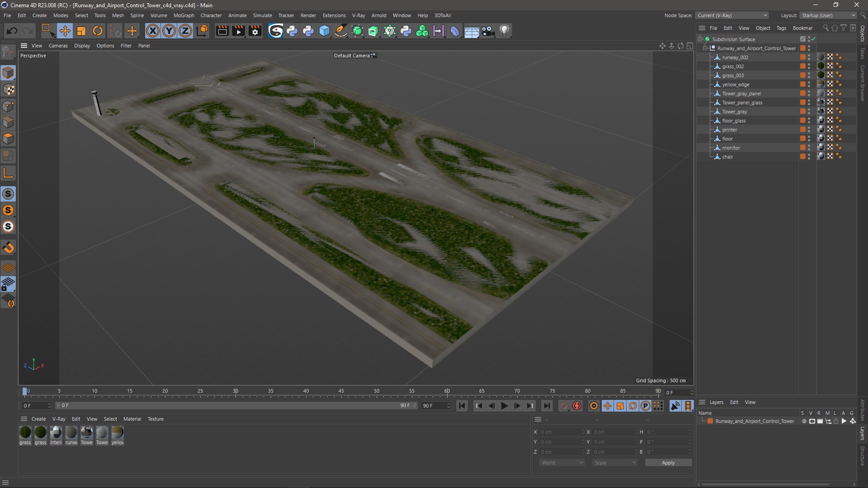Viewport: 868px width, 488px height.
Task: Open the World coordinate dropdown
Action: coord(562,463)
